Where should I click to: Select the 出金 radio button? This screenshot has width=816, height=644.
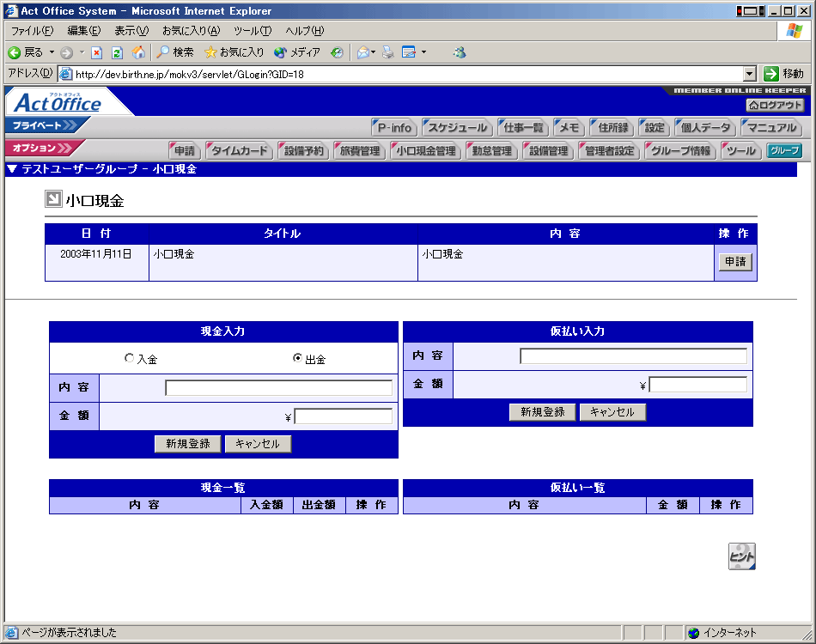(x=298, y=358)
